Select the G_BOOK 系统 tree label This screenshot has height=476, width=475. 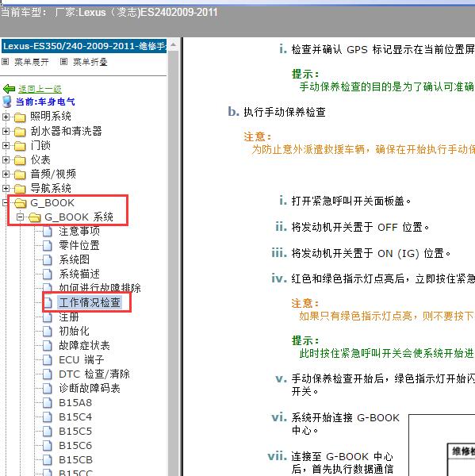coord(79,217)
